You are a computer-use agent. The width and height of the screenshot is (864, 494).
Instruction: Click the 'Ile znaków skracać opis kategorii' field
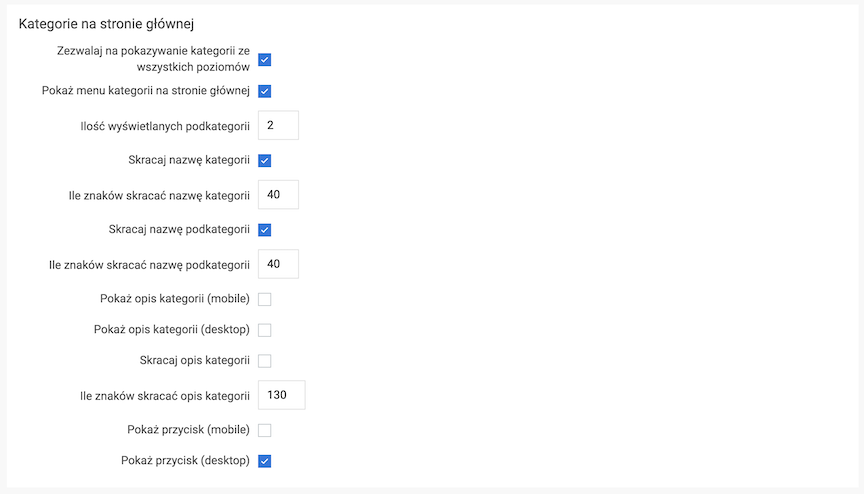tap(282, 395)
